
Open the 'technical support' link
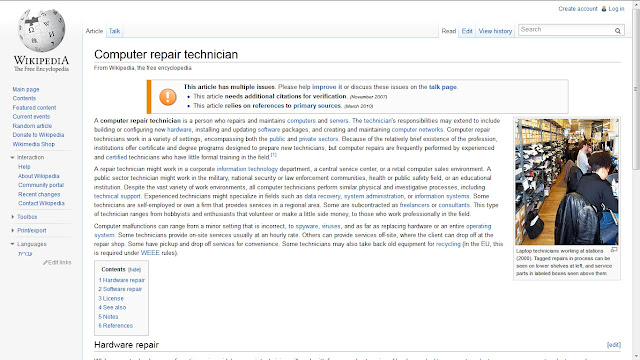(x=117, y=196)
